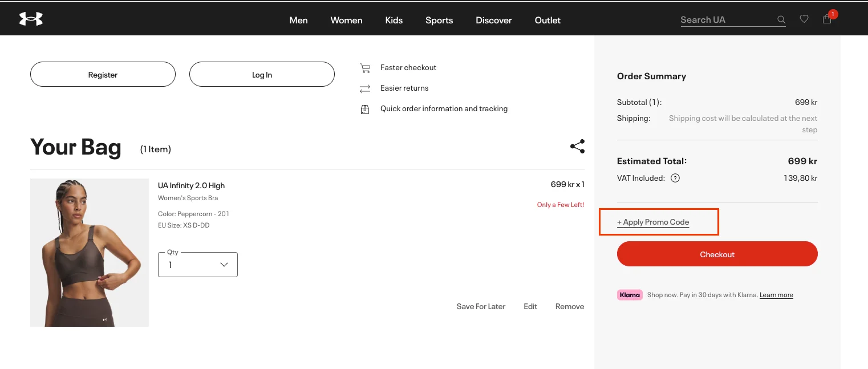Open the shopping bag icon
Image resolution: width=868 pixels, height=369 pixels.
(x=827, y=19)
